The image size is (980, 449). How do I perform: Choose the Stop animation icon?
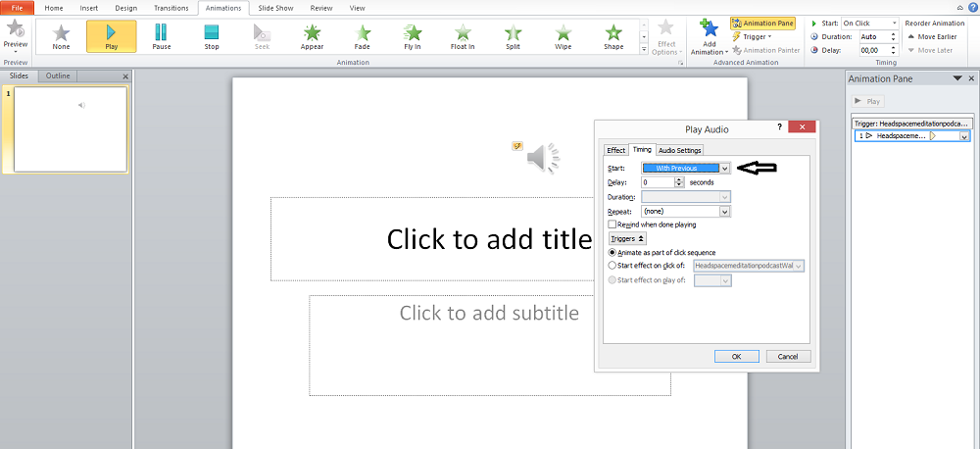pyautogui.click(x=212, y=36)
